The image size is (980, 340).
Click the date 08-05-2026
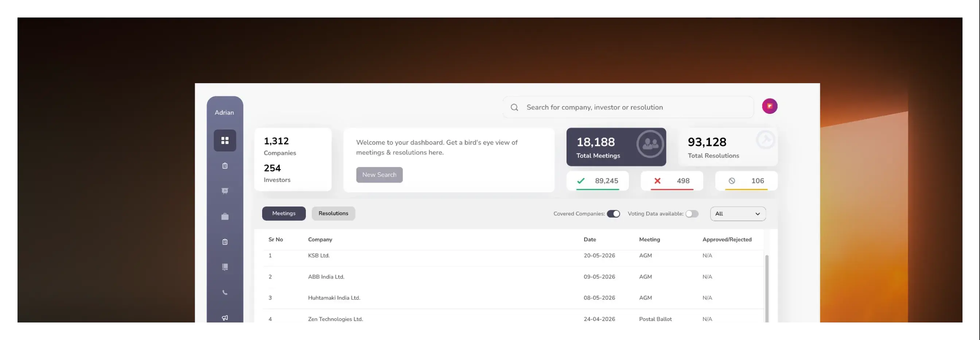click(599, 298)
